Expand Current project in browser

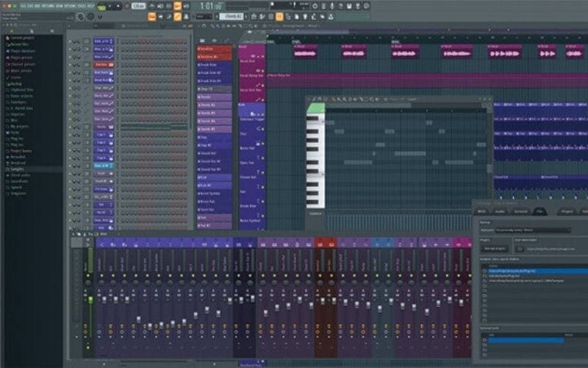coord(23,38)
